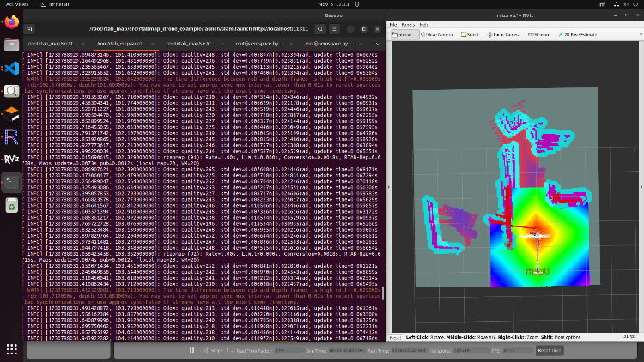Open the RViz Panels menu
Viewport: 644px width, 362px height.
click(406, 24)
